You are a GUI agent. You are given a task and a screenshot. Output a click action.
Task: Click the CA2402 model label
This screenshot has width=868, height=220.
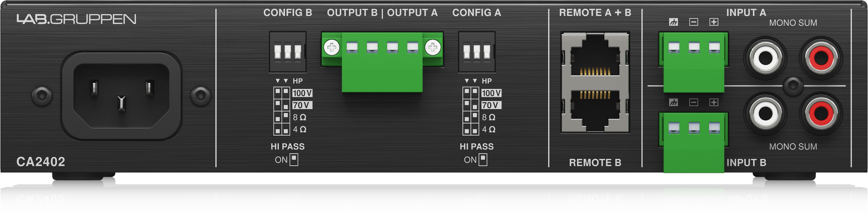41,162
